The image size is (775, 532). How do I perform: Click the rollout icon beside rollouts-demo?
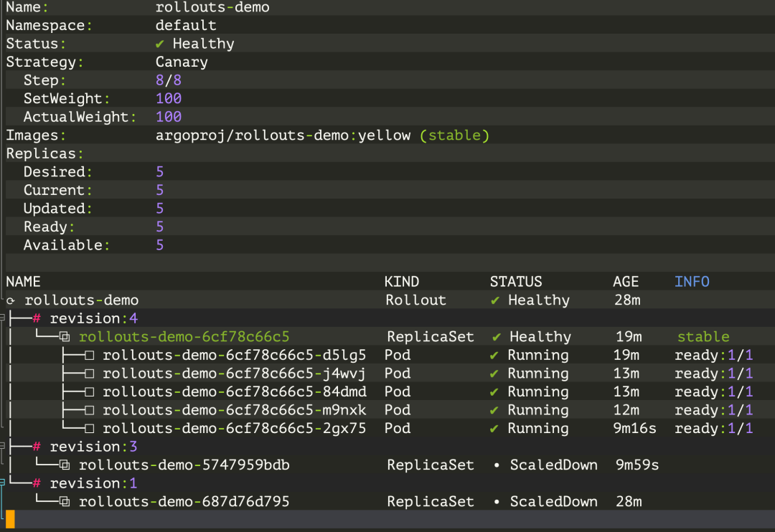pyautogui.click(x=10, y=300)
